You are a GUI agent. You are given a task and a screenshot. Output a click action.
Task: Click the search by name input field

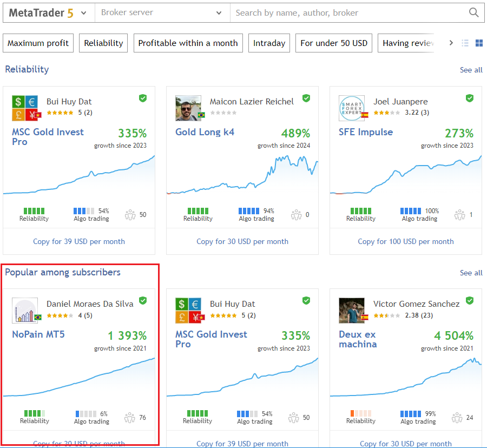[x=348, y=13]
